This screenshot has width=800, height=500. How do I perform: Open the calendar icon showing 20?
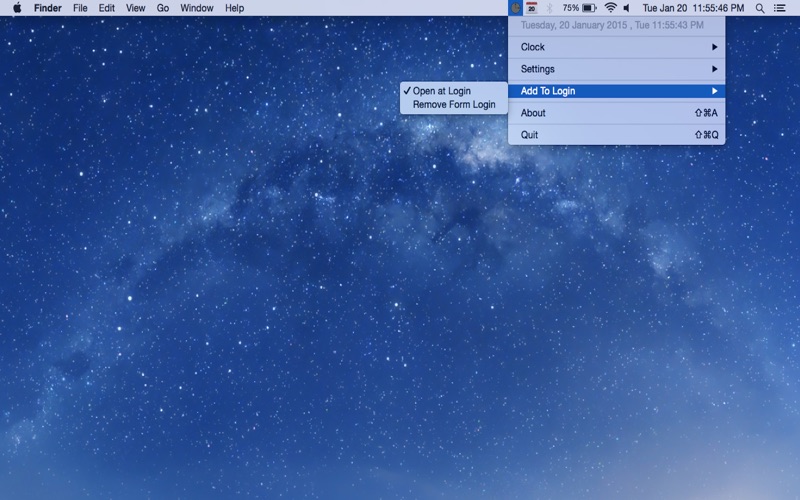[x=532, y=8]
